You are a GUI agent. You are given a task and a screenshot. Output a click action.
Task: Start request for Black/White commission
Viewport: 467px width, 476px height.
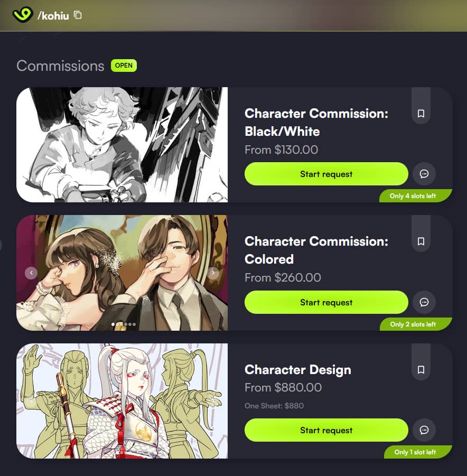tap(326, 174)
